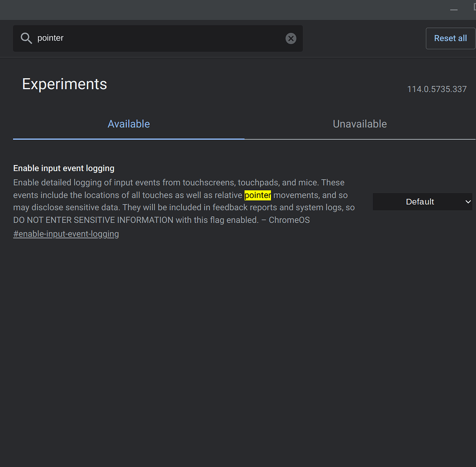Click the chevron arrow on the Default select box
This screenshot has height=467, width=476.
click(468, 202)
